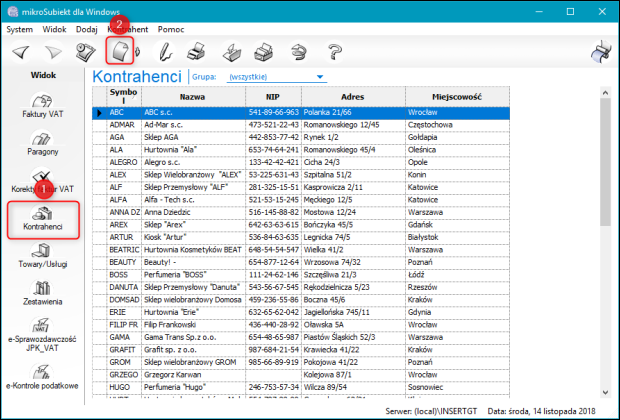
Task: Print with the first printer icon
Action: 196,52
